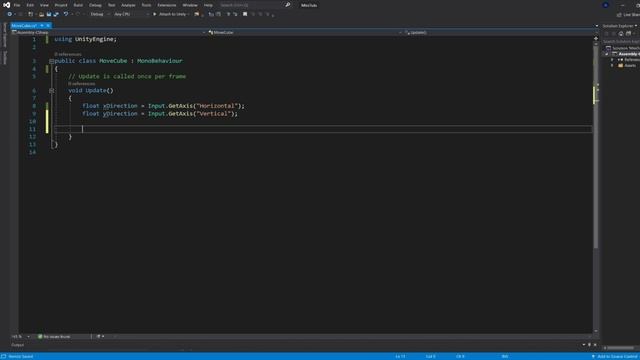Screen dimensions: 640x360
Task: Click the Live Share button
Action: pos(629,15)
